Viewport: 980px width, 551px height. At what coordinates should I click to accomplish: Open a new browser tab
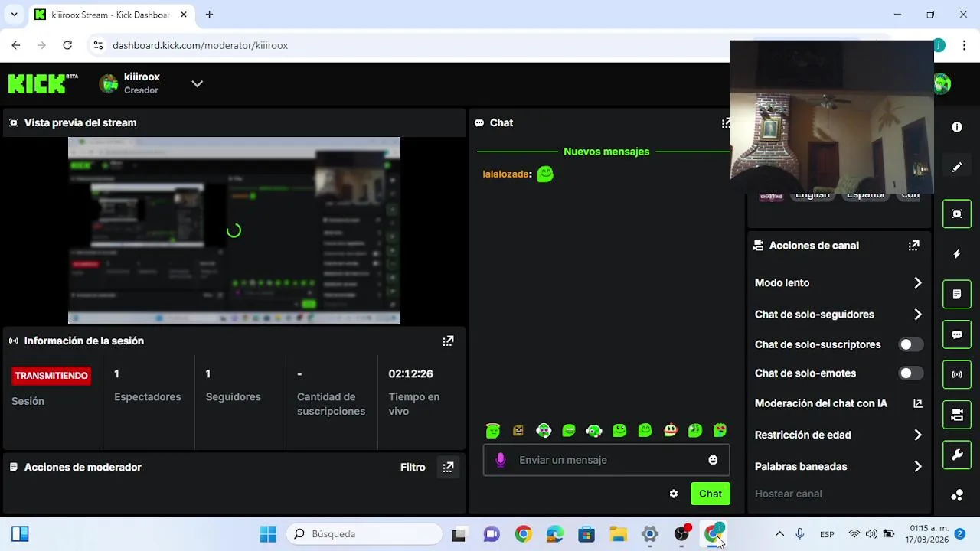point(209,15)
